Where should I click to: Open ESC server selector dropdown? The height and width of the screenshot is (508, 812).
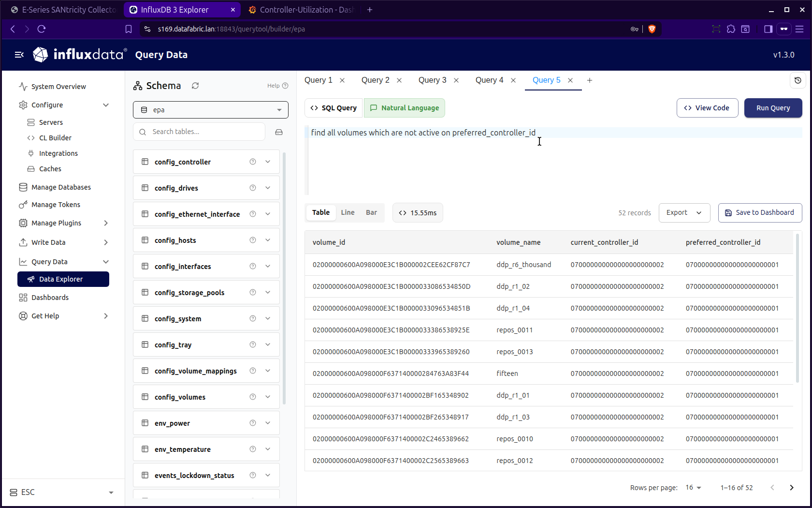(x=62, y=492)
